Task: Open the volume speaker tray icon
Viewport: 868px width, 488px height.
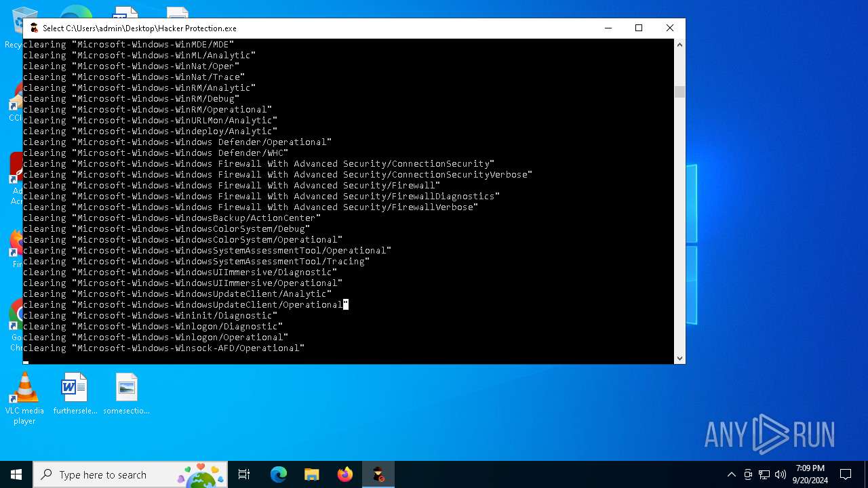Action: click(781, 474)
